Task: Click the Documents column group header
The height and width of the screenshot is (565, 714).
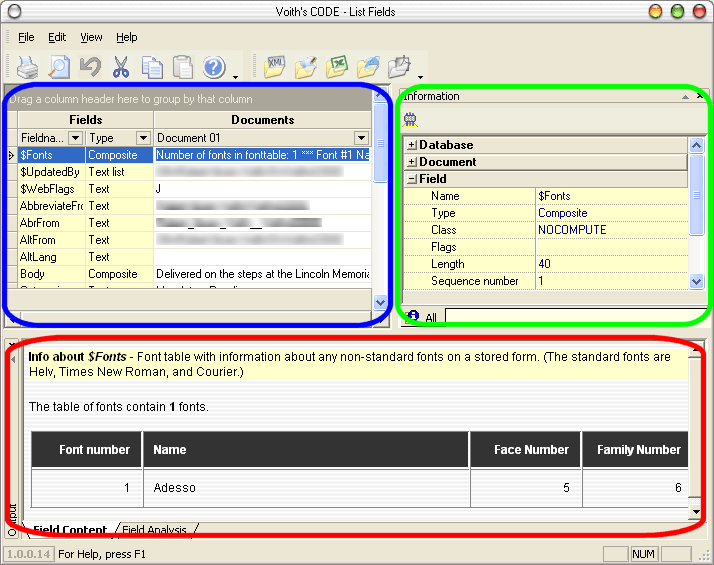Action: tap(262, 120)
